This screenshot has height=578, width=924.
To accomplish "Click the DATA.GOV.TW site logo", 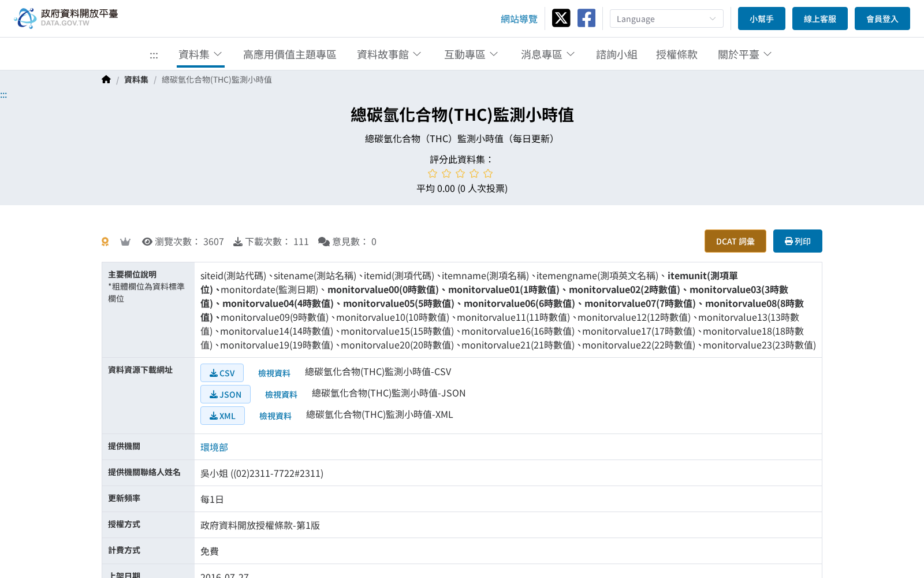I will tap(66, 18).
